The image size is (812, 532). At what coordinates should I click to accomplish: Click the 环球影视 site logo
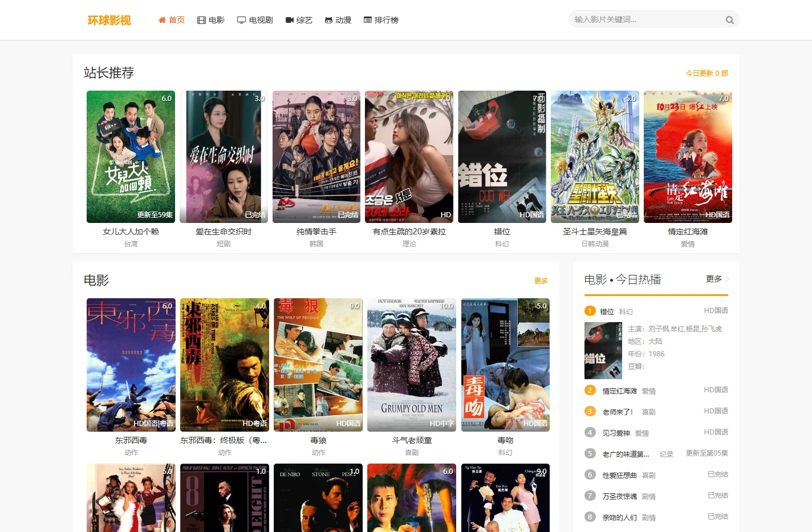pos(109,20)
